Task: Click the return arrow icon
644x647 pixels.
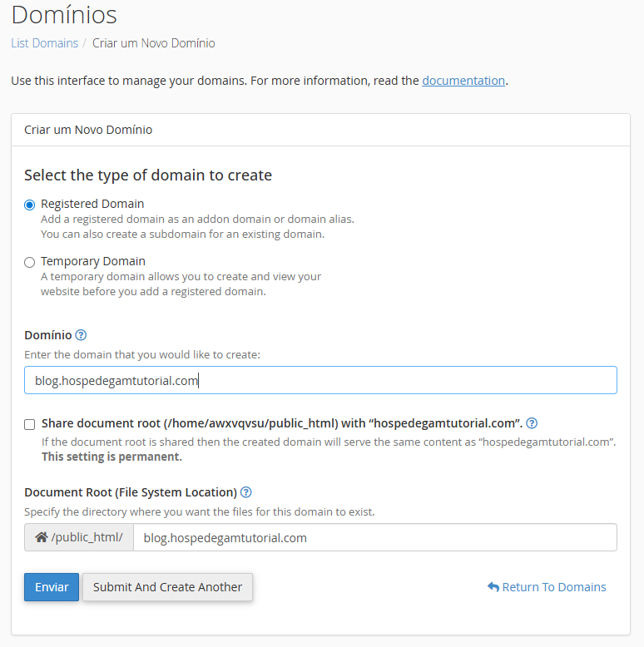Action: coord(493,587)
